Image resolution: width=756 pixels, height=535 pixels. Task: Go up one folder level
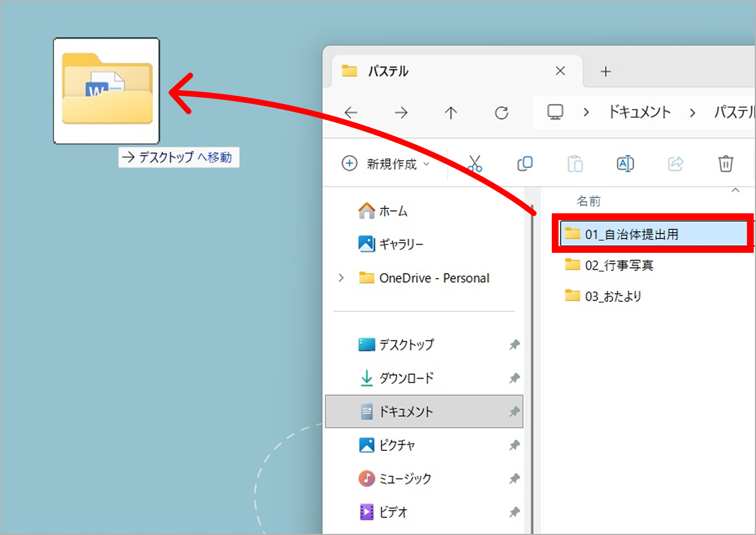[x=451, y=113]
